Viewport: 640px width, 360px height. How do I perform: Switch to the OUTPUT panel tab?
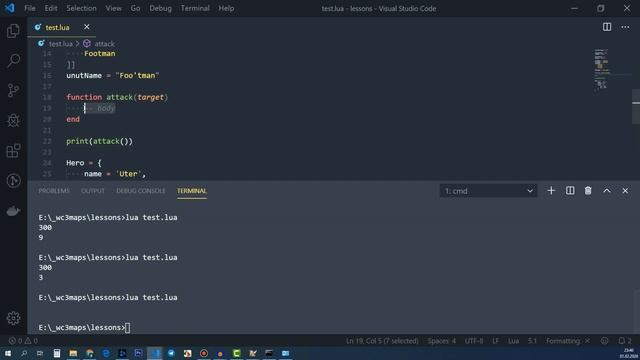(x=93, y=191)
